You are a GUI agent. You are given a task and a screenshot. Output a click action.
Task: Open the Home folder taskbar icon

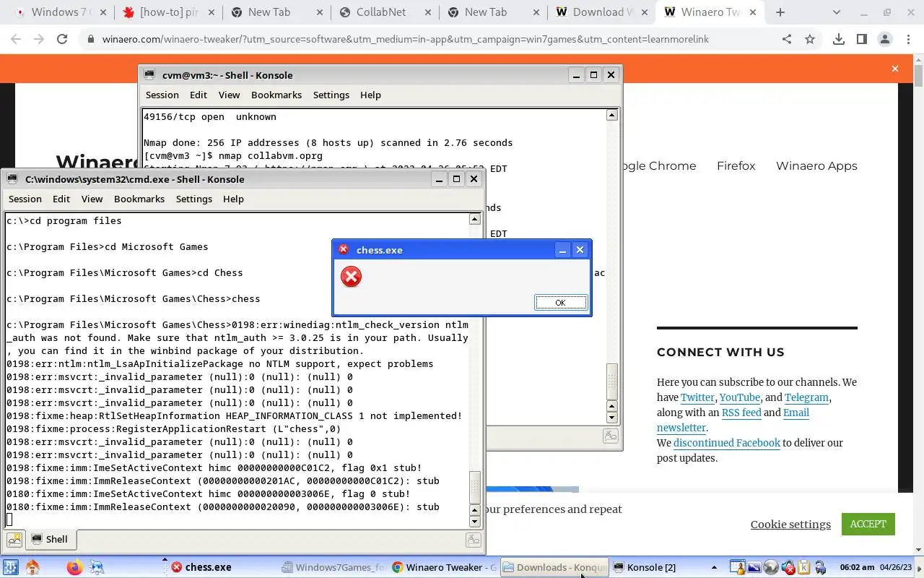coord(32,567)
